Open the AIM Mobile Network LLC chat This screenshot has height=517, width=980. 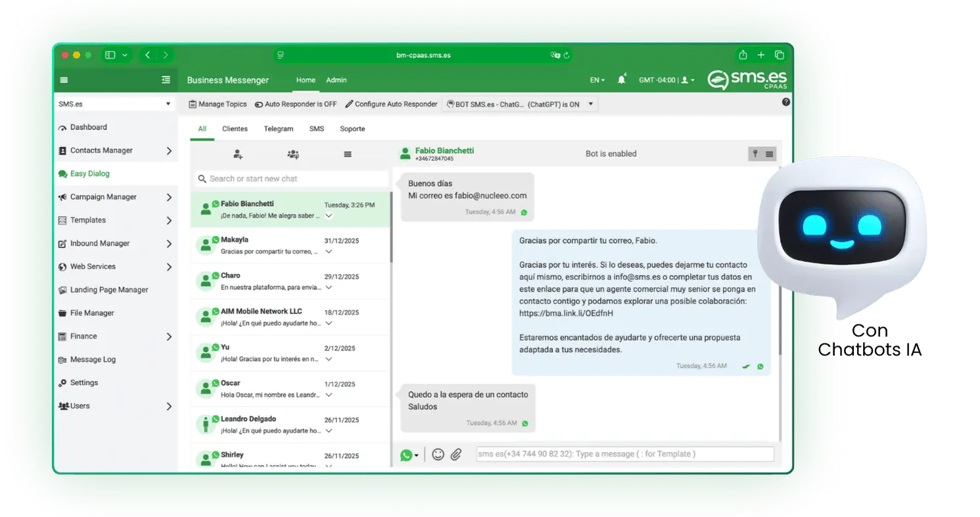[x=291, y=317]
